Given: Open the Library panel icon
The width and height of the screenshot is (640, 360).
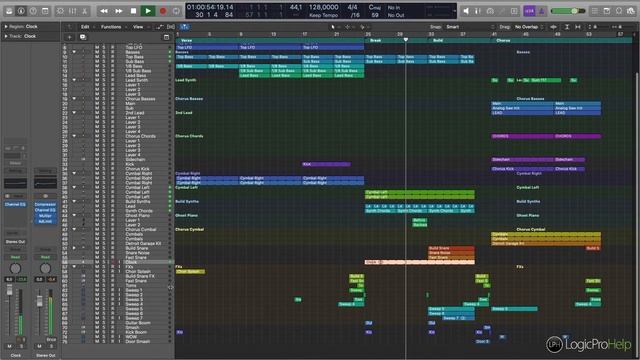Looking at the screenshot, I should pyautogui.click(x=9, y=11).
